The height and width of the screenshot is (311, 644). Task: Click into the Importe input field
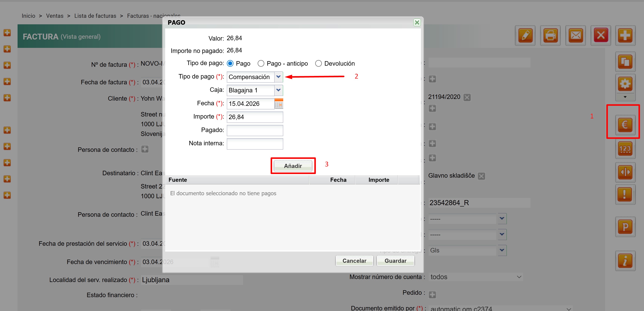(x=254, y=117)
